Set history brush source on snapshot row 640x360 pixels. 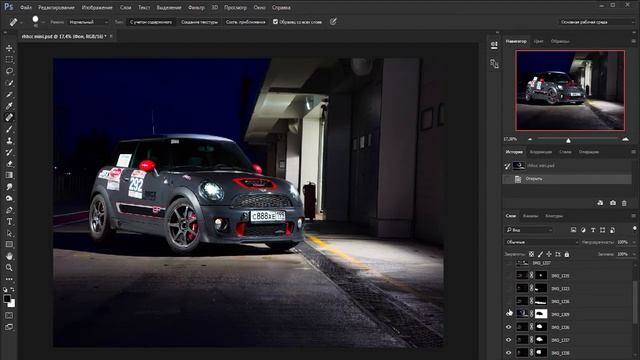507,166
